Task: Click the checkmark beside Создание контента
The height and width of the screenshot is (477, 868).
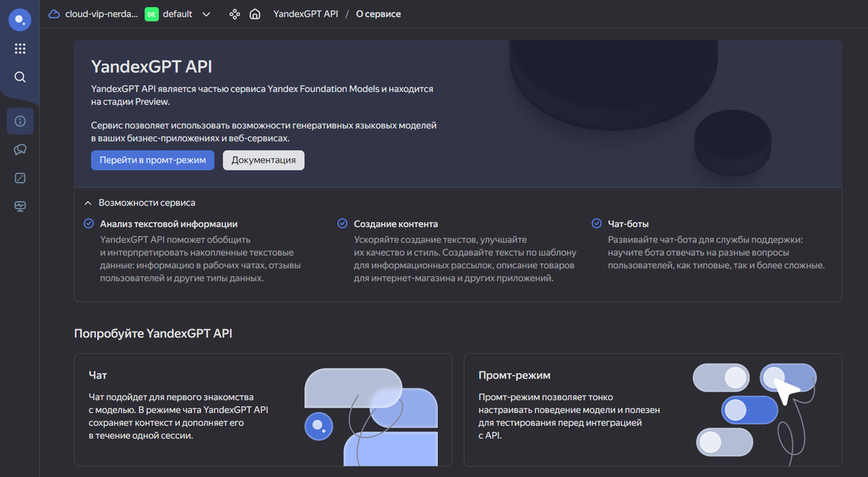Action: click(x=342, y=224)
